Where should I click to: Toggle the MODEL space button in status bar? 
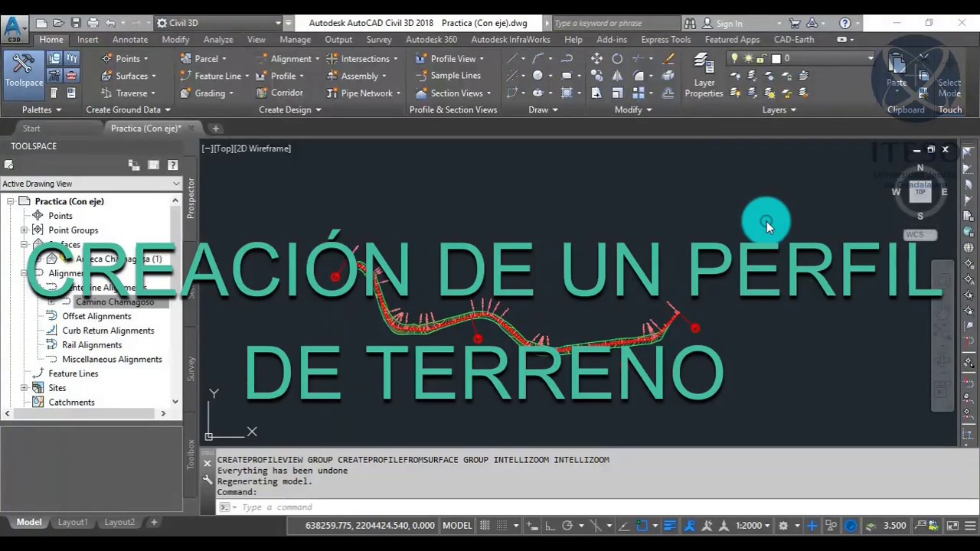(x=457, y=526)
